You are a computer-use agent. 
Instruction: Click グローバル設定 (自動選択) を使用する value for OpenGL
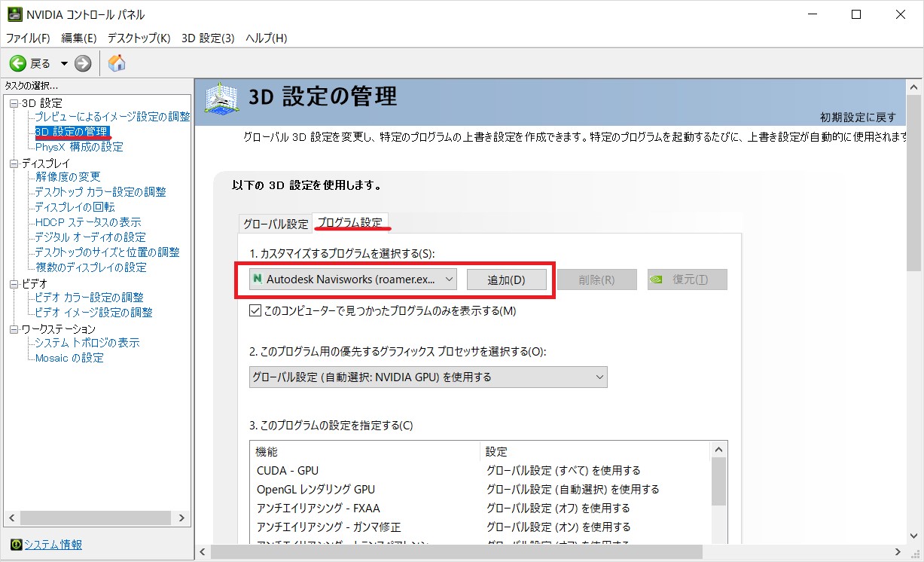click(572, 490)
